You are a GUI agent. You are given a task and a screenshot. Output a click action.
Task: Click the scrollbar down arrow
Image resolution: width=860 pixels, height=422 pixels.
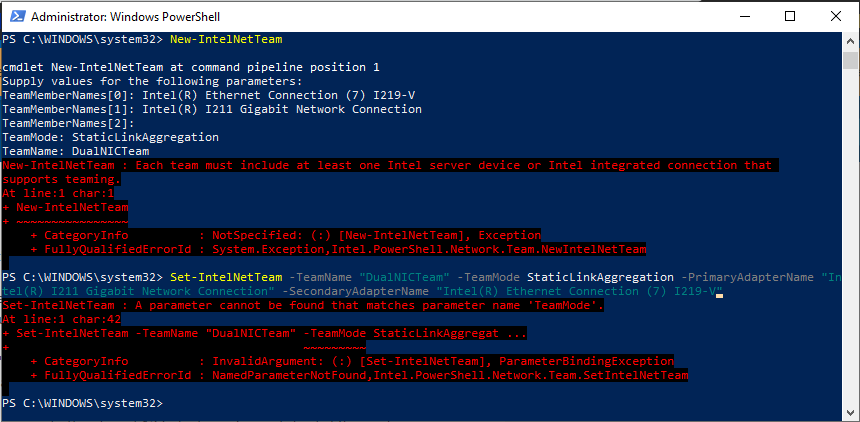[x=850, y=412]
